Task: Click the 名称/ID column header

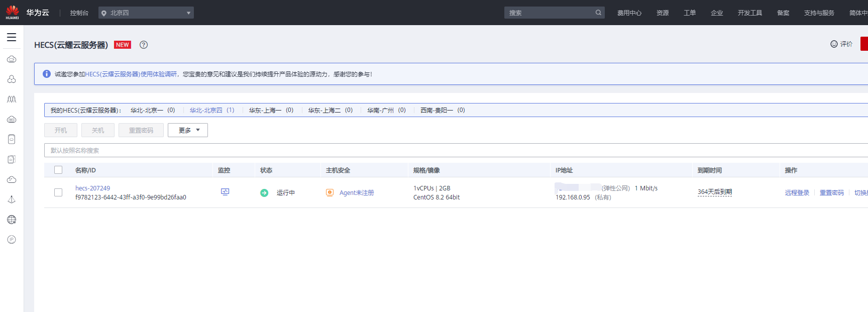Action: click(85, 170)
